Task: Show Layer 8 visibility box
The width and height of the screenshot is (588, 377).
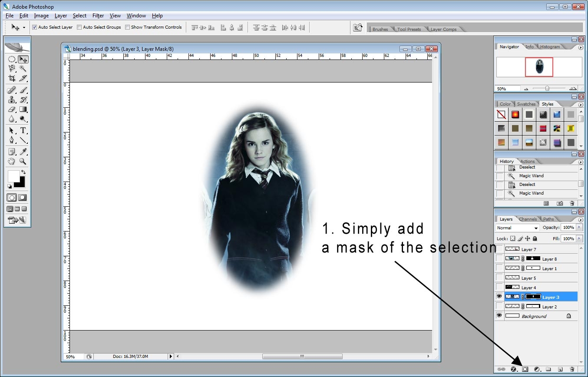Action: pyautogui.click(x=499, y=258)
